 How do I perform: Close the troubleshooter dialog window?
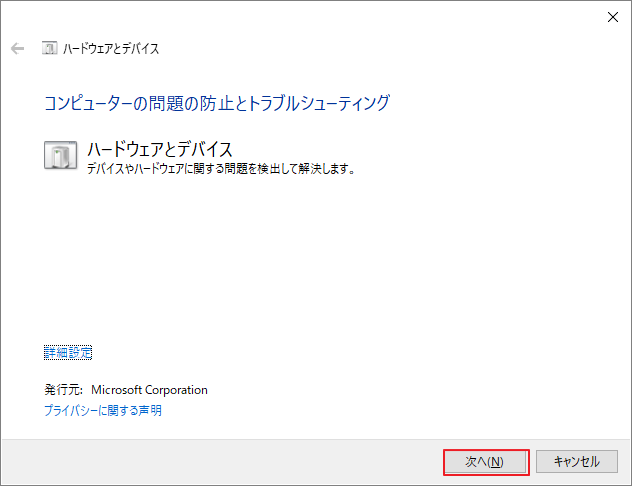pos(613,17)
